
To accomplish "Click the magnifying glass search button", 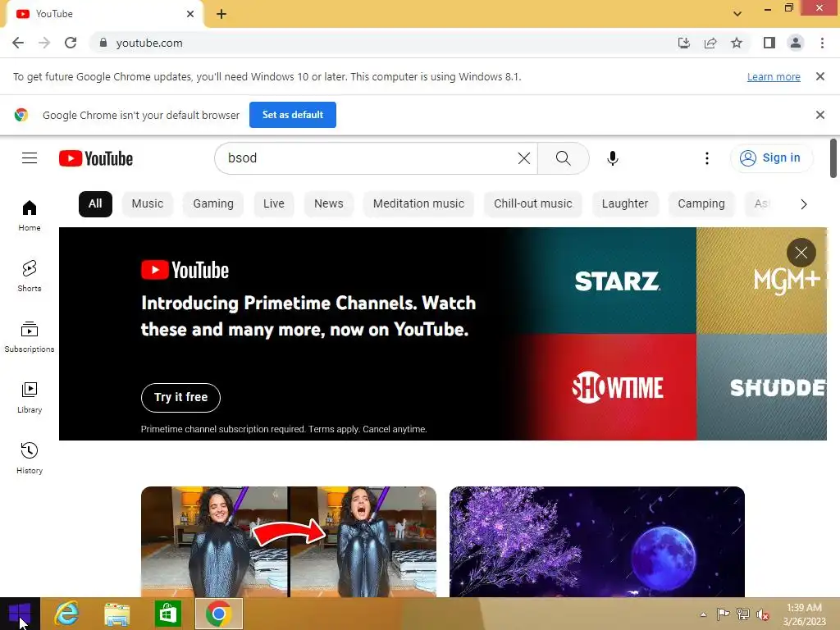I will click(563, 158).
